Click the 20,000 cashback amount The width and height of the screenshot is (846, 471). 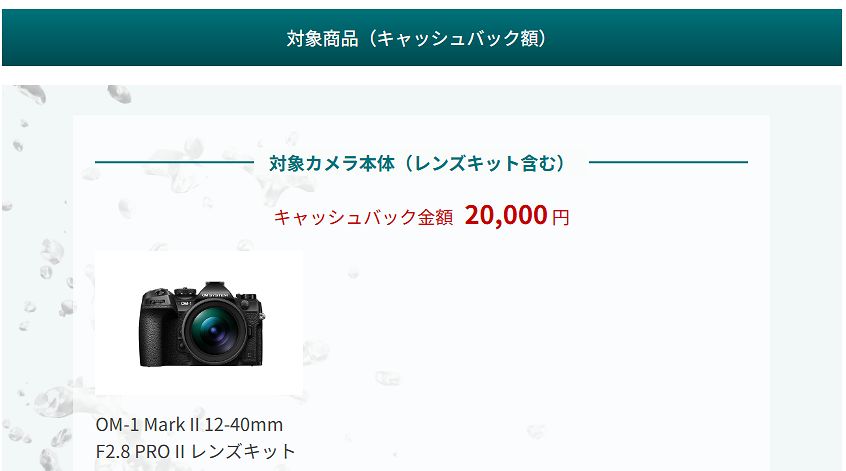tap(506, 215)
